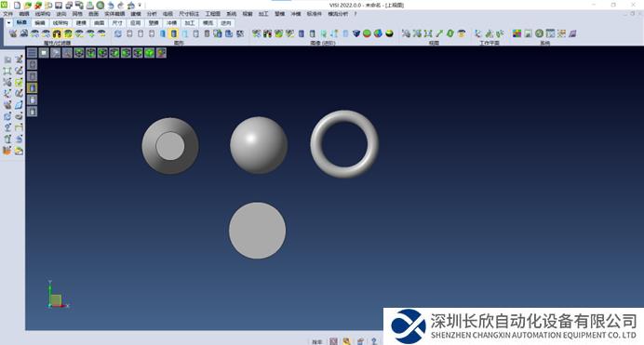
Task: Click the solid green isometric cube view icon
Action: [150, 53]
